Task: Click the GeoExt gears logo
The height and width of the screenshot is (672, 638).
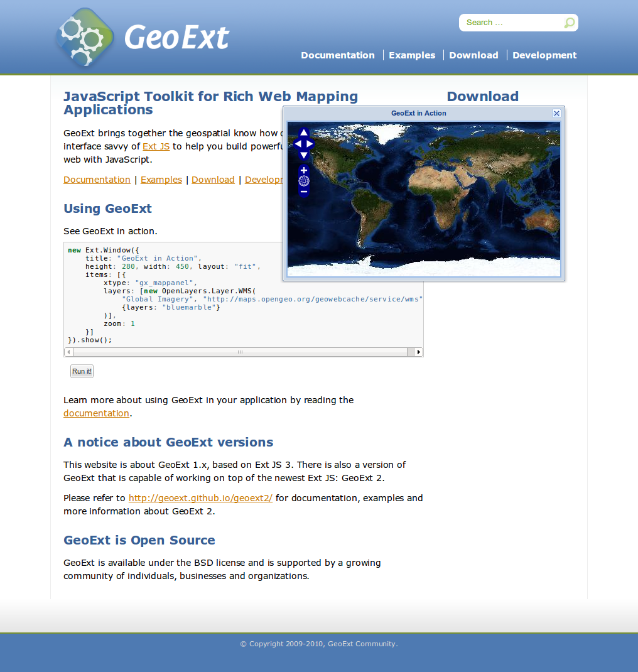Action: click(85, 37)
